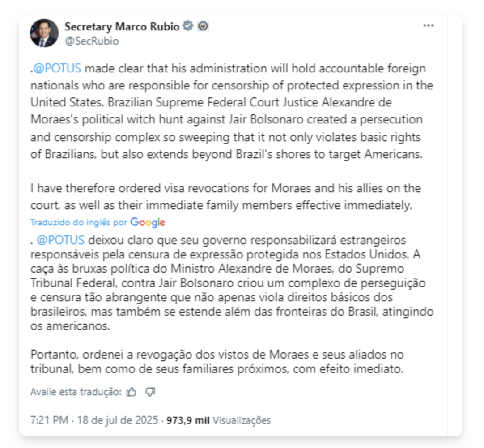This screenshot has width=484, height=448.
Task: Click the "Portanto, ordenei a revogação" paragraph
Action: pyautogui.click(x=217, y=362)
